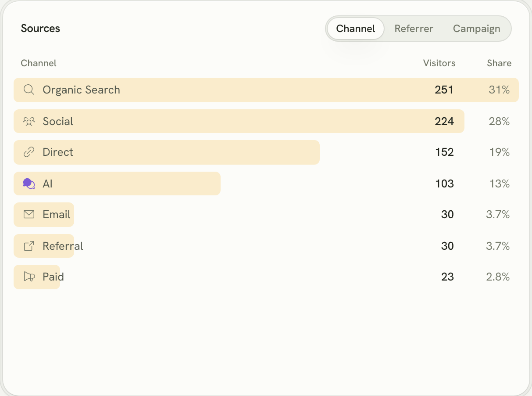The image size is (532, 396).
Task: Click the 23 visitors value
Action: (x=447, y=277)
